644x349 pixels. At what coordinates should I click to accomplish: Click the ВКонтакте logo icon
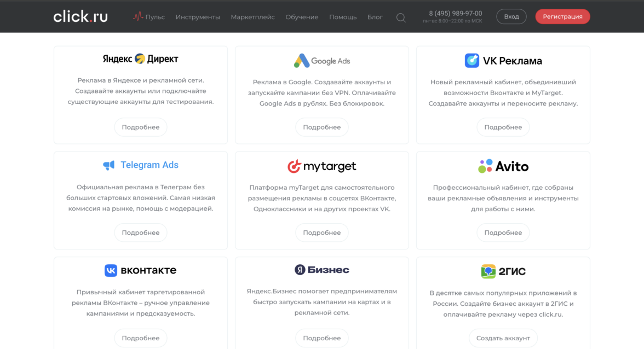click(x=111, y=270)
